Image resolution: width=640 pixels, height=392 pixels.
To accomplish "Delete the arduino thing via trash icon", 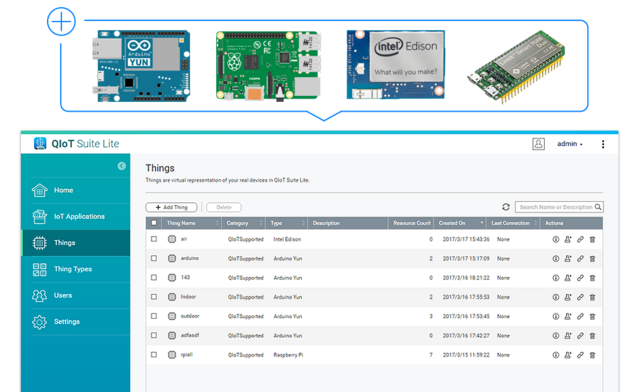I will click(592, 259).
